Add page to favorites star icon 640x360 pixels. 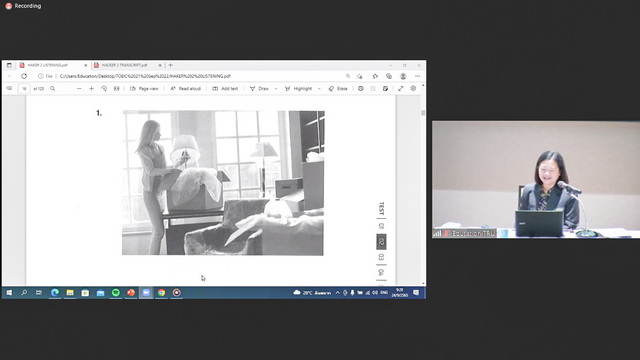tap(375, 76)
